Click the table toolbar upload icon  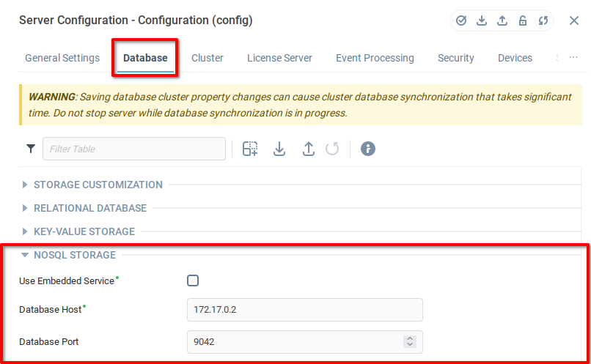click(309, 149)
